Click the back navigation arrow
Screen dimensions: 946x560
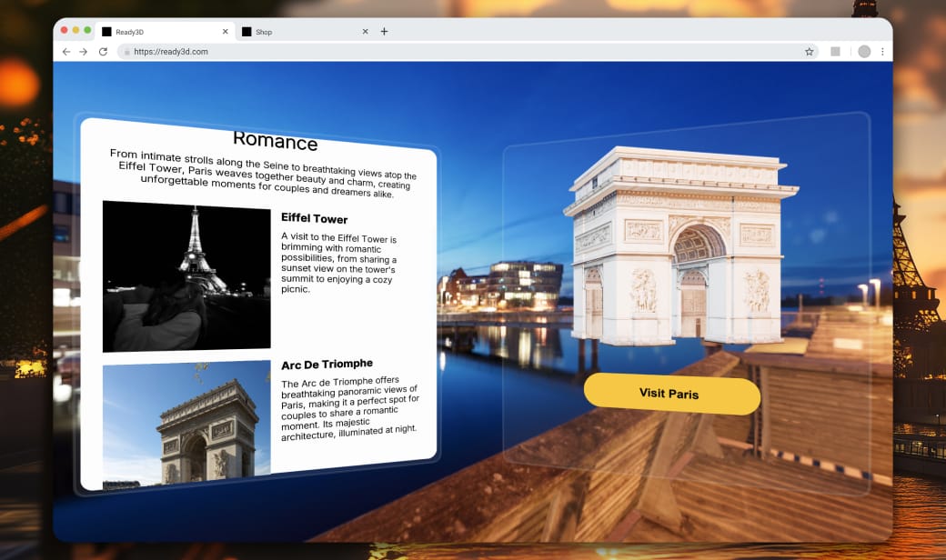(65, 52)
